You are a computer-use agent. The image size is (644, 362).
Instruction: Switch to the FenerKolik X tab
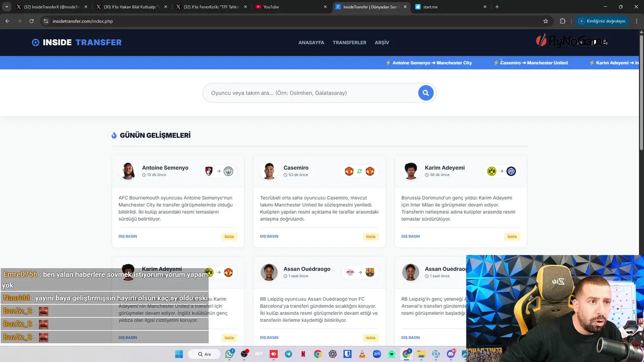coord(211,7)
